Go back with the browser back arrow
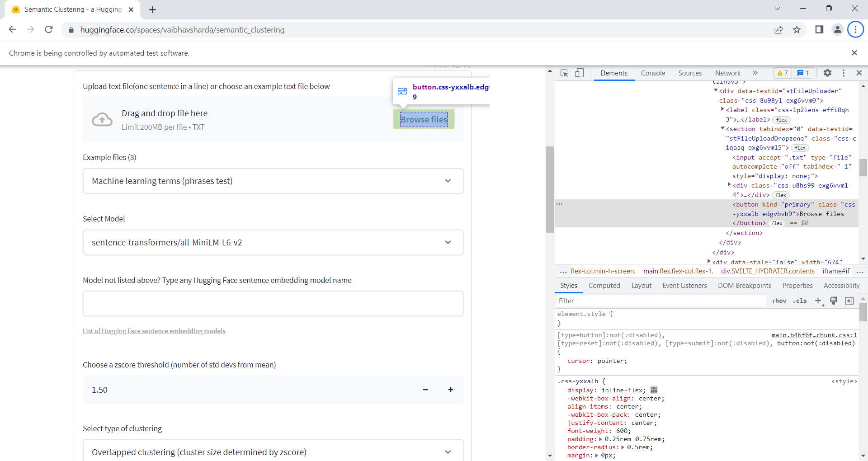Screen dimensions: 868x461 point(13,29)
